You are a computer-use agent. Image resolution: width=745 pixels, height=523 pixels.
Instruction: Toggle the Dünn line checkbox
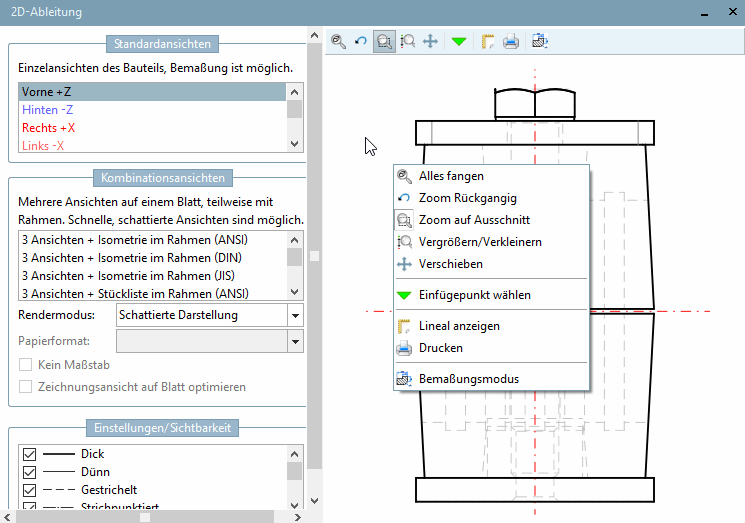point(29,472)
